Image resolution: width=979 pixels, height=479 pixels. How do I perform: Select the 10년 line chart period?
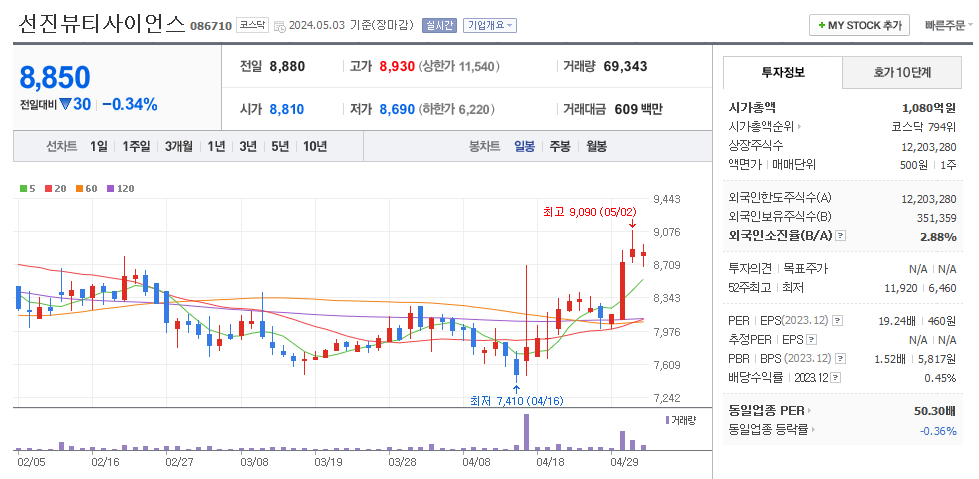[x=315, y=147]
